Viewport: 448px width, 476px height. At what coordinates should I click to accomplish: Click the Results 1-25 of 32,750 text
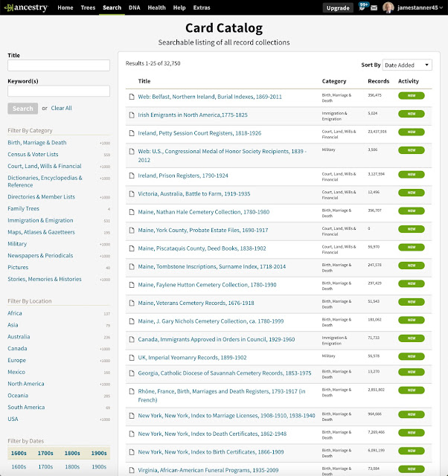(x=153, y=63)
